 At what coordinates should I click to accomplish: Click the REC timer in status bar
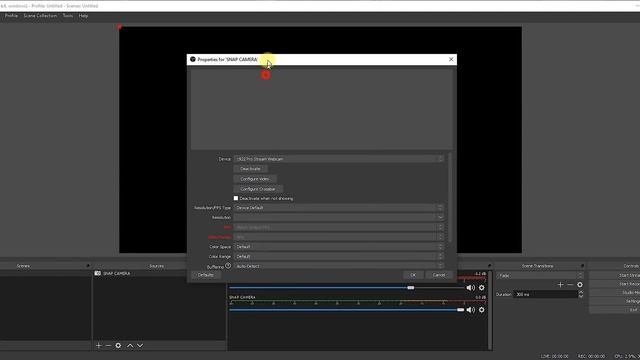[x=591, y=356]
